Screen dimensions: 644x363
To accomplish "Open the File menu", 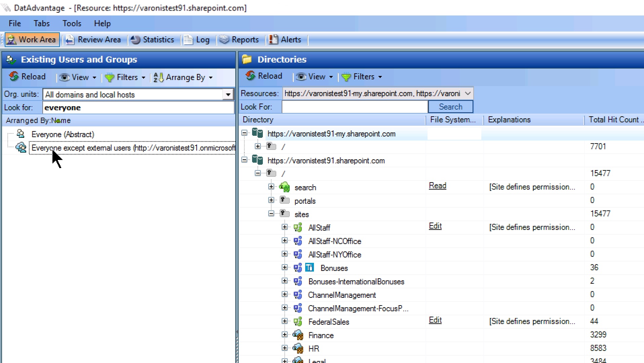I will (15, 24).
